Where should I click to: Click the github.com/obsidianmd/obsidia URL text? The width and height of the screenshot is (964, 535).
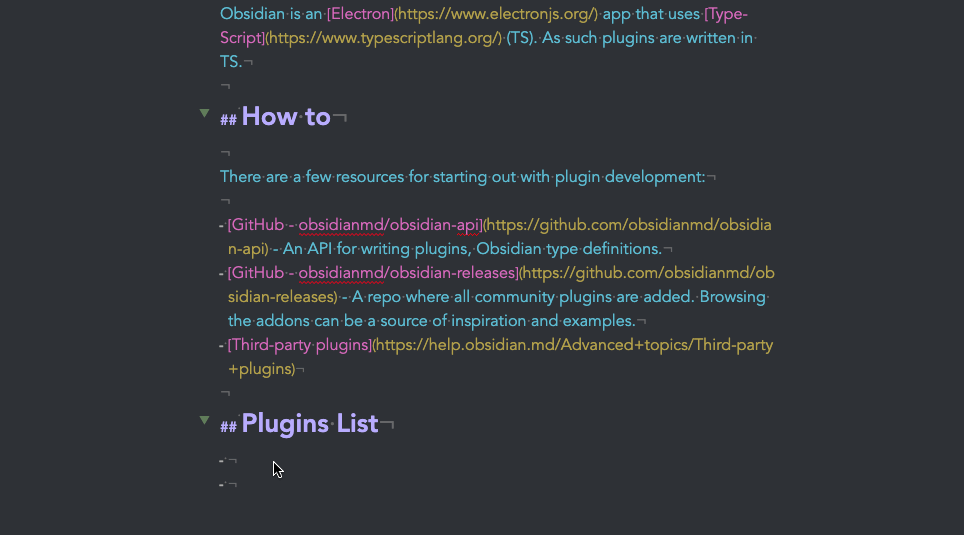coord(627,225)
